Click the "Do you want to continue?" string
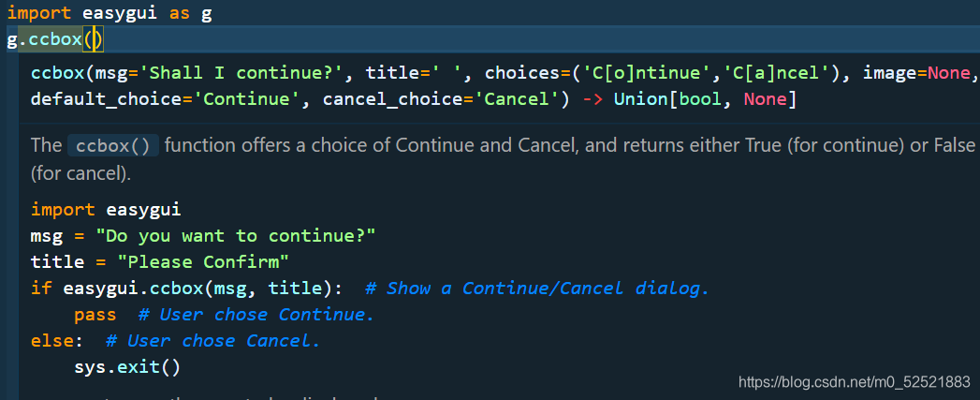 point(234,236)
